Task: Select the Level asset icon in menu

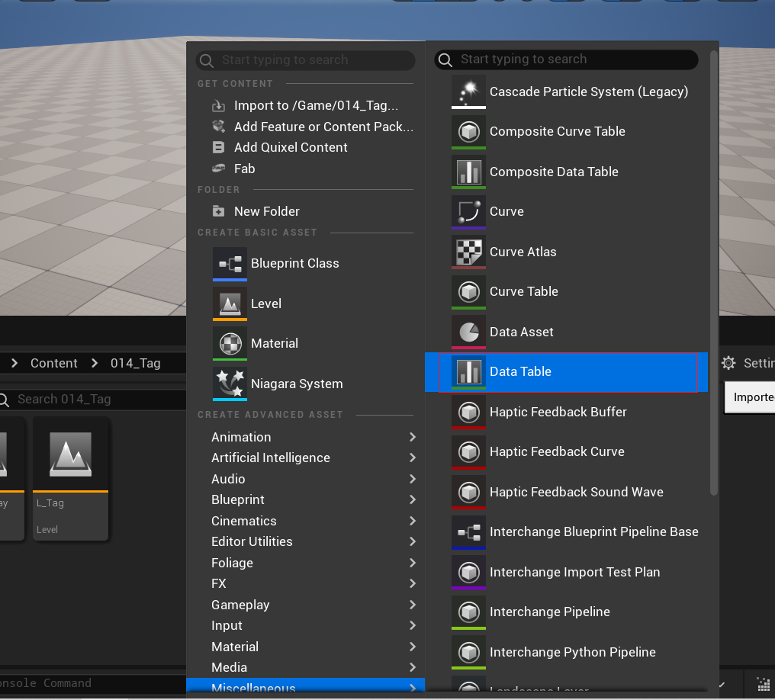Action: pyautogui.click(x=230, y=303)
